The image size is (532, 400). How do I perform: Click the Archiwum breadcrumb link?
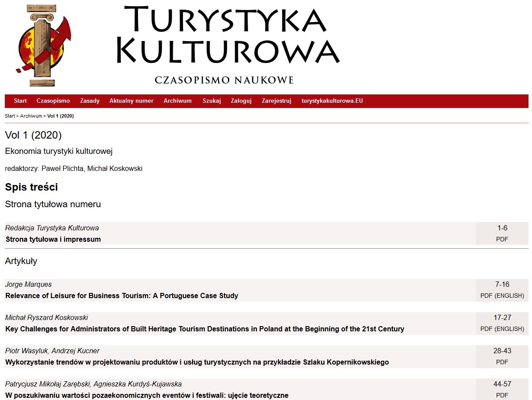coord(31,116)
